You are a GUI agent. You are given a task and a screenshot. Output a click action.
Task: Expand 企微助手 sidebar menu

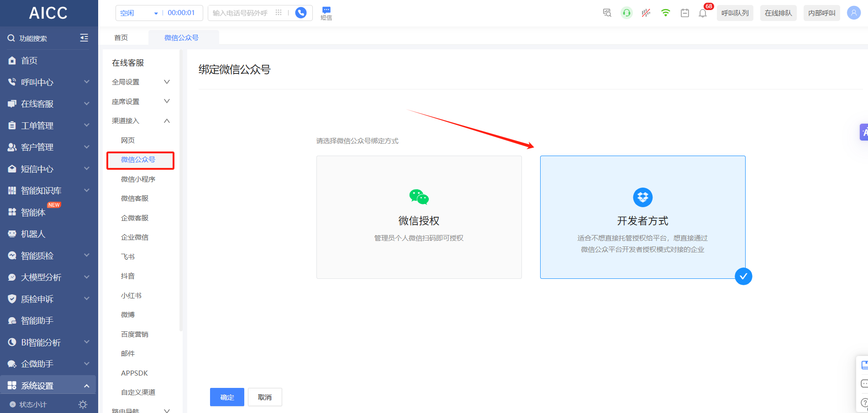click(x=49, y=364)
